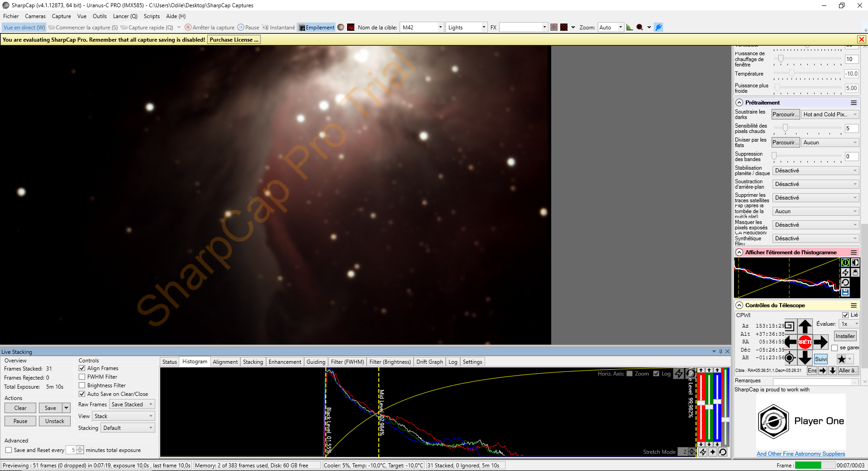The width and height of the screenshot is (868, 471).
Task: Slew telescope with the right arrow button
Action: point(820,342)
